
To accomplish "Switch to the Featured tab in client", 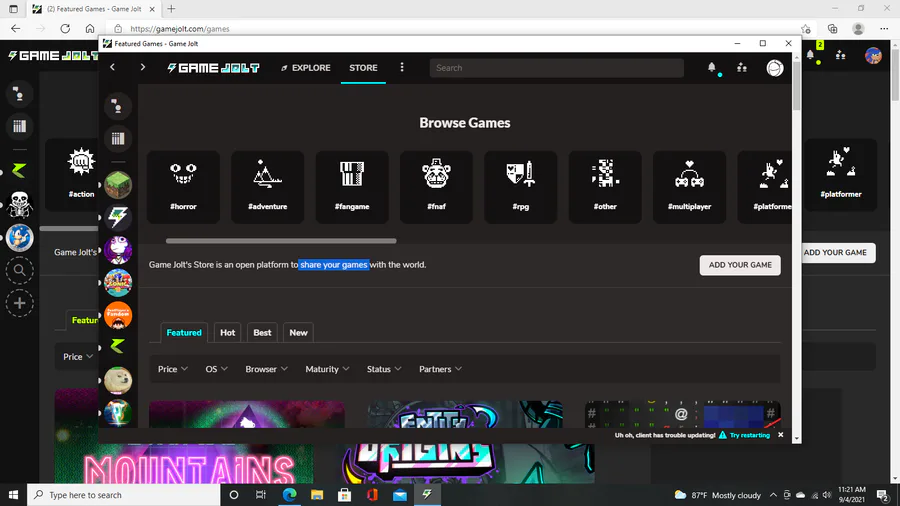I will [x=184, y=333].
